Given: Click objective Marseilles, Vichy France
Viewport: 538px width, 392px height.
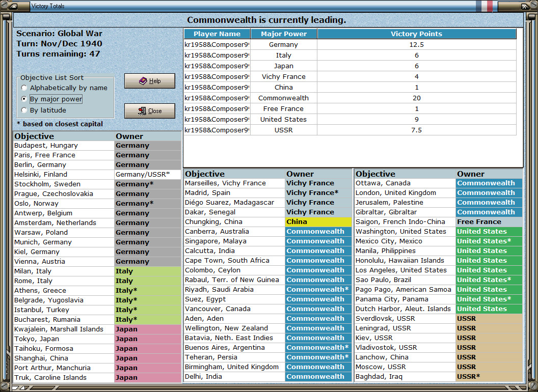Looking at the screenshot, I should tap(234, 183).
